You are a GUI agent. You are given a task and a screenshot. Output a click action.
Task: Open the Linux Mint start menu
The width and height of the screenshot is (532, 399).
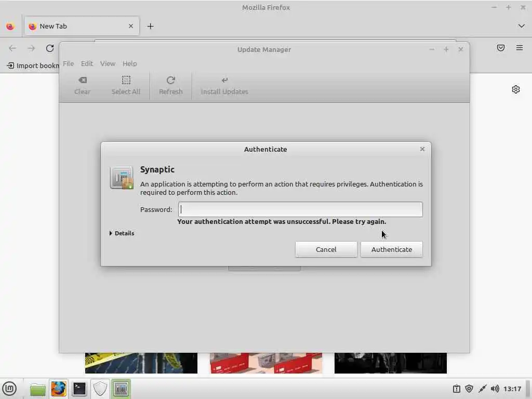coord(9,389)
